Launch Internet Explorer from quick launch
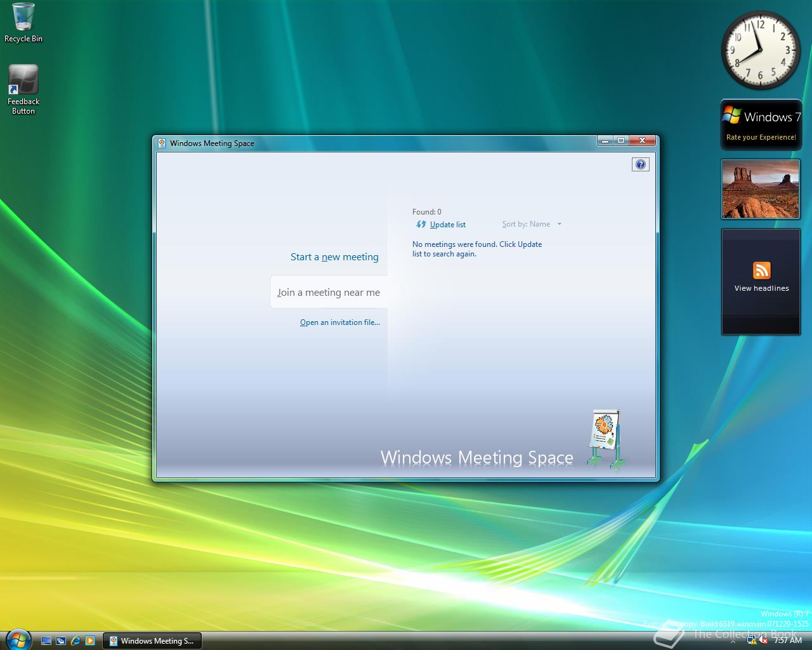 pyautogui.click(x=75, y=641)
